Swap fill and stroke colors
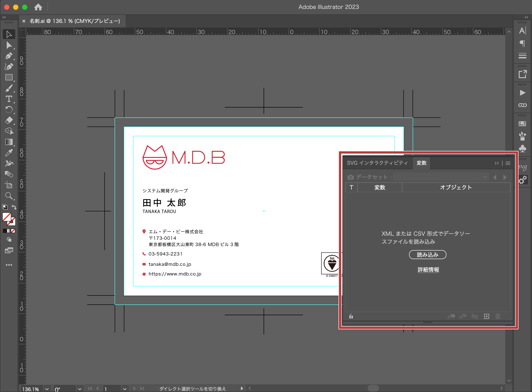 click(x=14, y=207)
